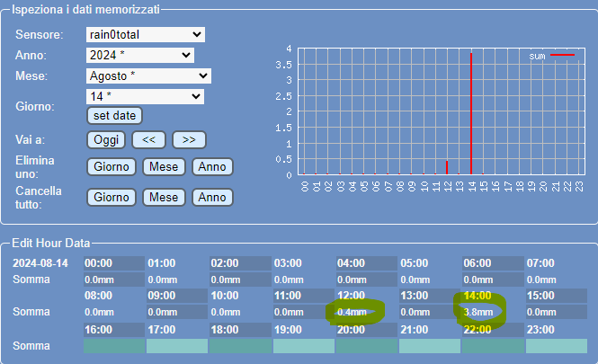
Task: Click the short red bar at hour 12 in chart
Action: (x=447, y=168)
